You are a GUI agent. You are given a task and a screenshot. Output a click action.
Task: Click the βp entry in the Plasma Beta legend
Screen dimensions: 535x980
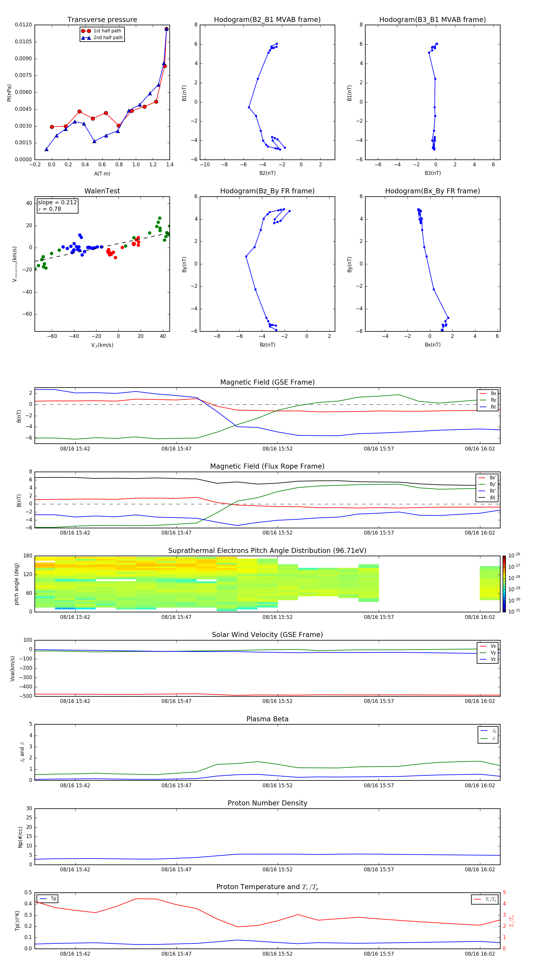[x=489, y=731]
